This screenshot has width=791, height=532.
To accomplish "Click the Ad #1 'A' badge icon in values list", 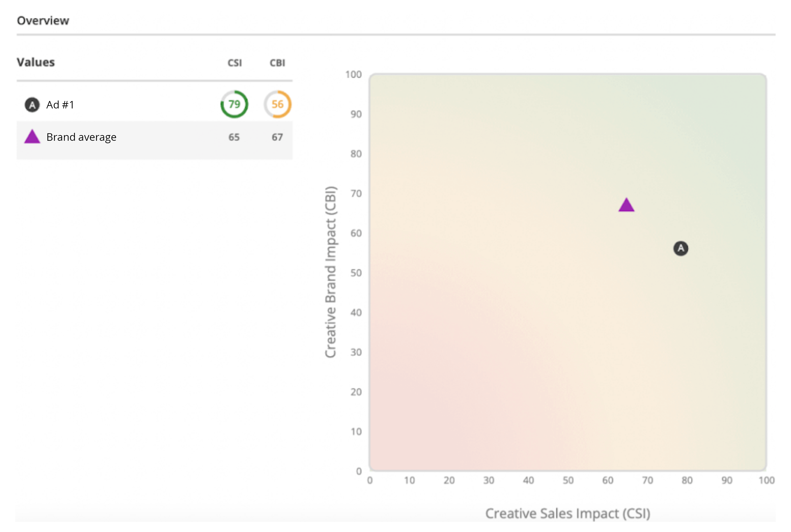I will (32, 105).
